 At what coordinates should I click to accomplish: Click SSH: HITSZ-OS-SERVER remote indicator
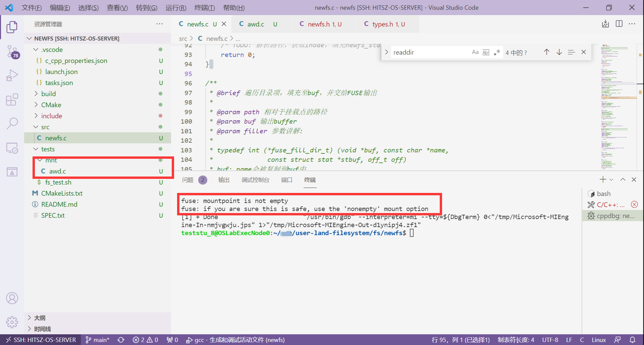click(x=41, y=340)
